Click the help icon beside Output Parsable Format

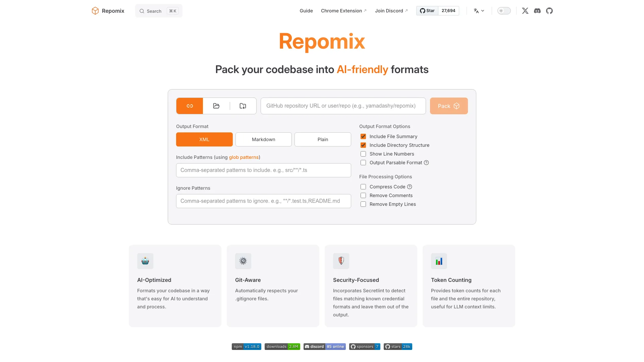pyautogui.click(x=426, y=163)
